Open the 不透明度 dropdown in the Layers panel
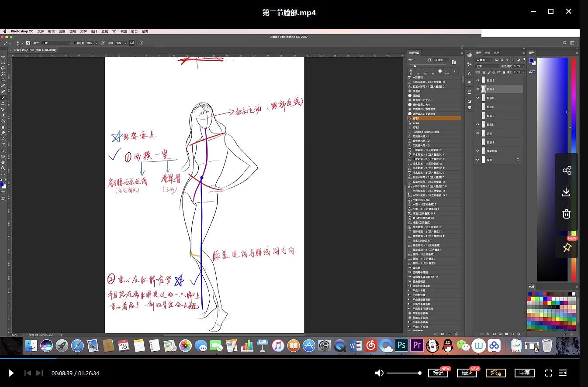This screenshot has height=387, width=588. (x=523, y=66)
